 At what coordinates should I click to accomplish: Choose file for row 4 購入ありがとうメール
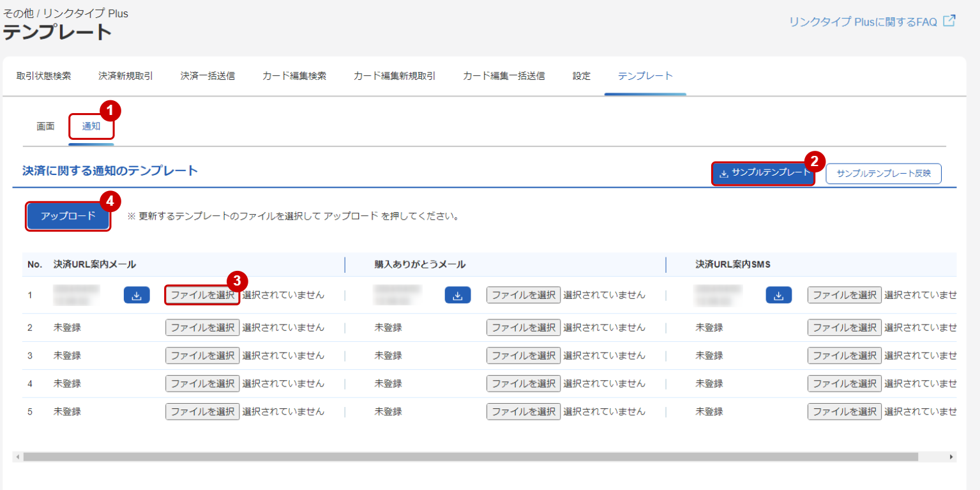[524, 384]
